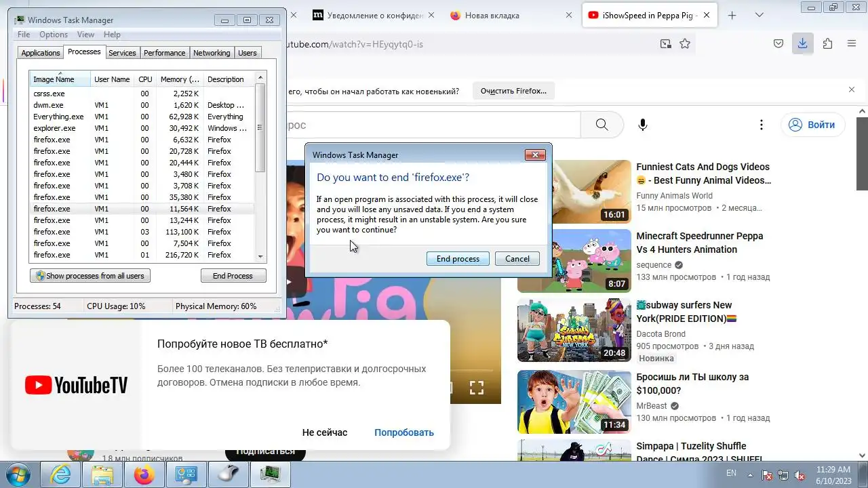Viewport: 868px width, 488px height.
Task: Select the dwm.exe process row
Action: pyautogui.click(x=142, y=105)
